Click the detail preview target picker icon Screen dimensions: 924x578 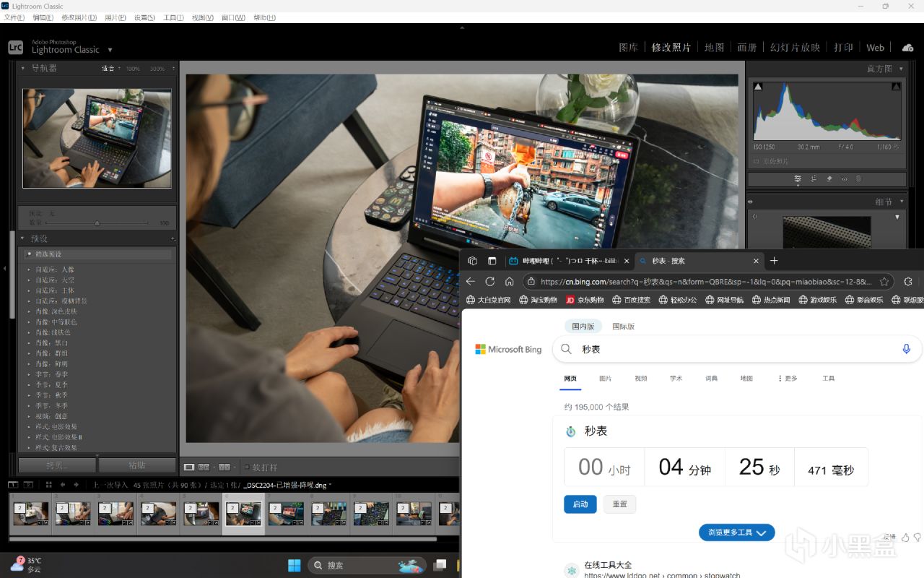755,216
